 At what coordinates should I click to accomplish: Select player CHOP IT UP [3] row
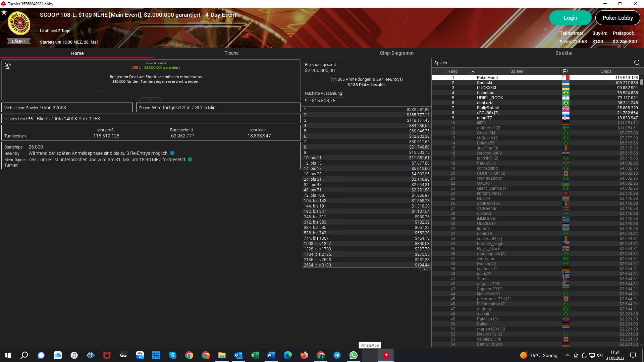click(x=535, y=173)
